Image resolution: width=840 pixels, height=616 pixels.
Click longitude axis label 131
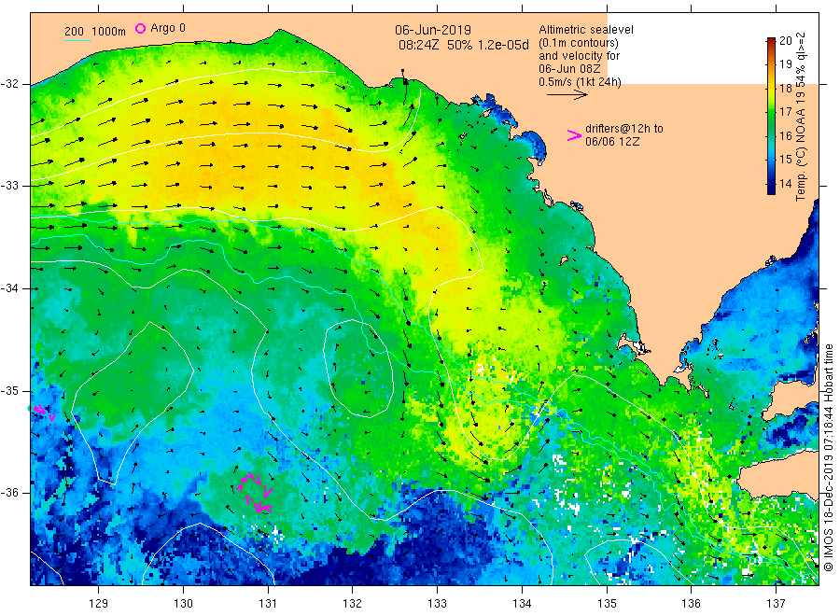pos(268,604)
